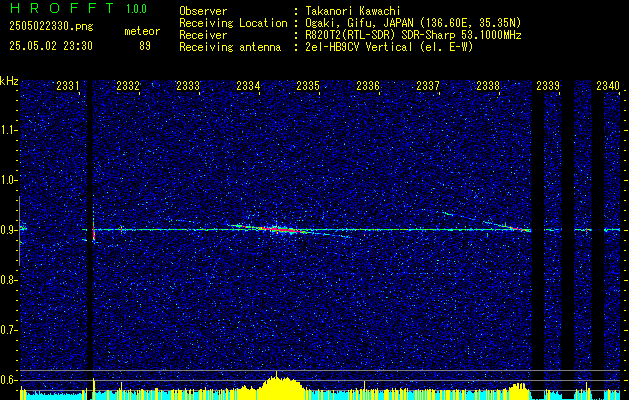Click the 2333 time marker

[x=188, y=85]
